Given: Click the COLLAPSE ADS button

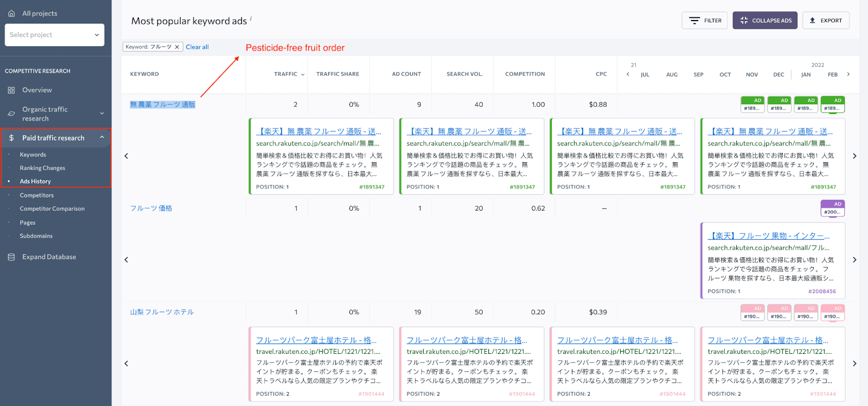Looking at the screenshot, I should (x=765, y=21).
